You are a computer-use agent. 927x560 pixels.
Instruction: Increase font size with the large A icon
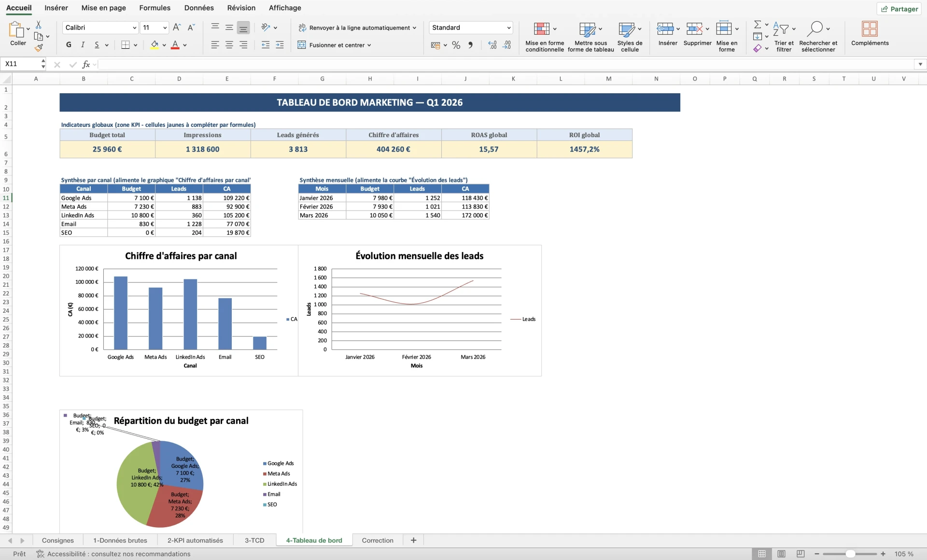pos(177,28)
